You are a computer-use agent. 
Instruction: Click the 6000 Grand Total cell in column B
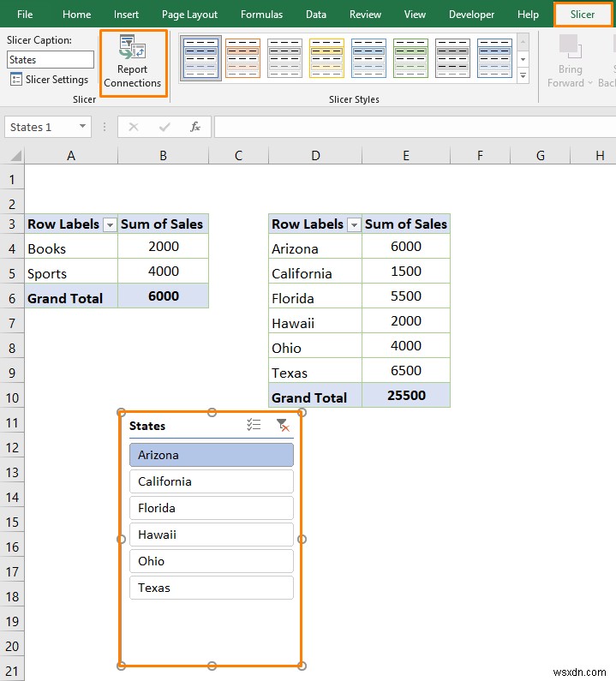pos(164,296)
